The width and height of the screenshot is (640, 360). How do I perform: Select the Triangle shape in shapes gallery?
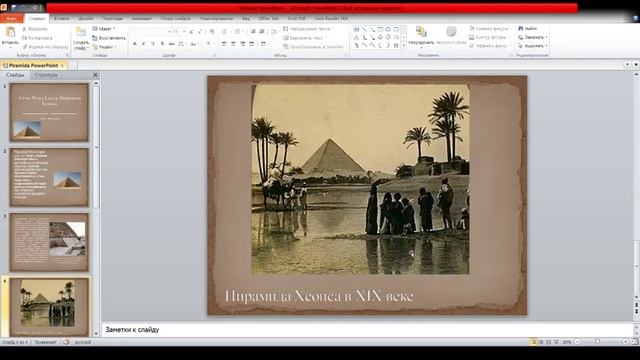pyautogui.click(x=356, y=38)
